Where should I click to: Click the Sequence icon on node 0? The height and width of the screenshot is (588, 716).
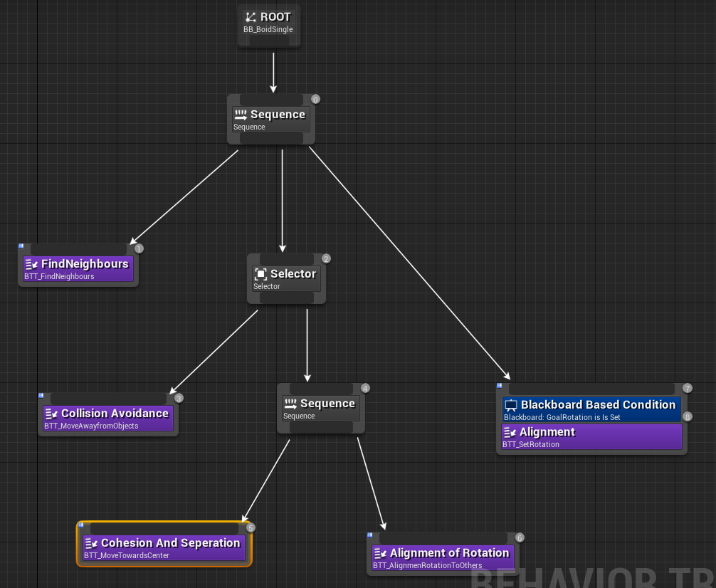tap(241, 115)
